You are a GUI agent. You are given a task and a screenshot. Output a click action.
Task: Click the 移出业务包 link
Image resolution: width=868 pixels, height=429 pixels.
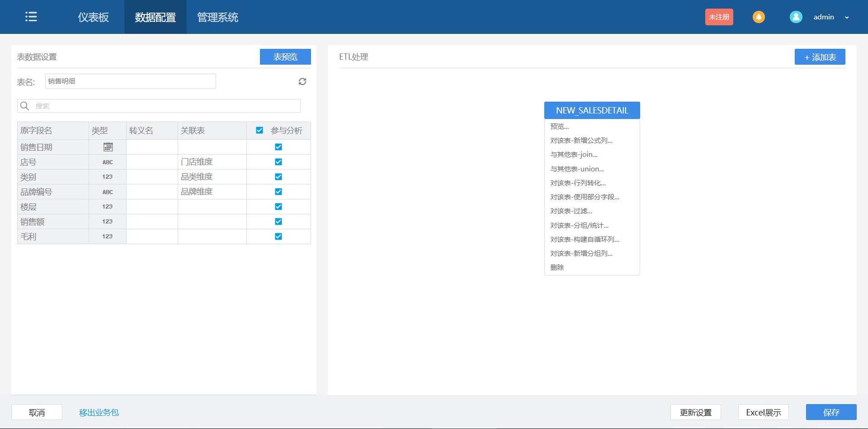click(99, 412)
